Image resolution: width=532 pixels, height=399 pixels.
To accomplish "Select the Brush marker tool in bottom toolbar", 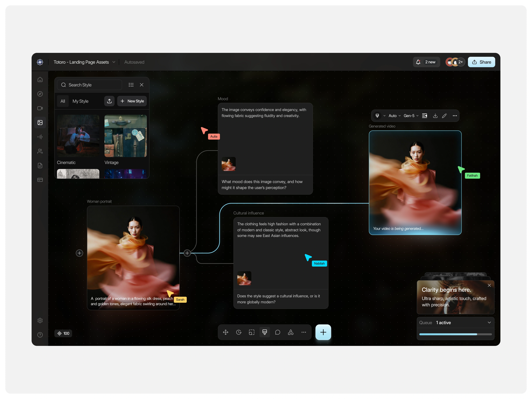I will pos(265,332).
